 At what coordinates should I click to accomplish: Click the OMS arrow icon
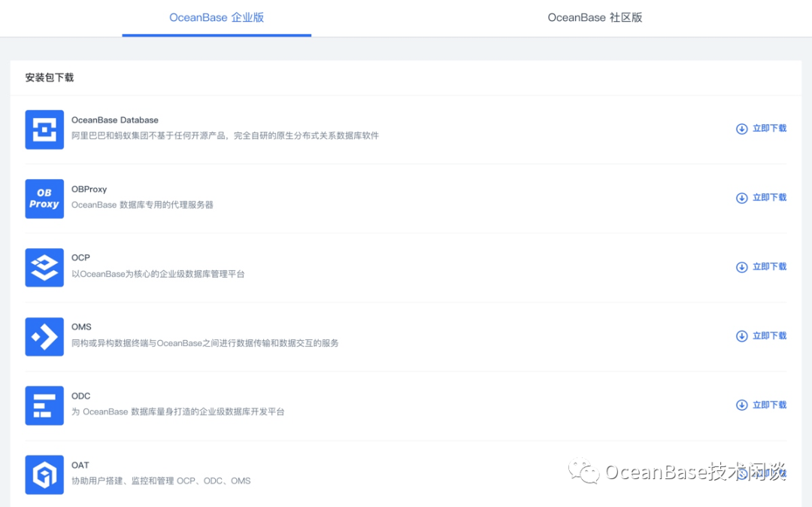pyautogui.click(x=44, y=336)
